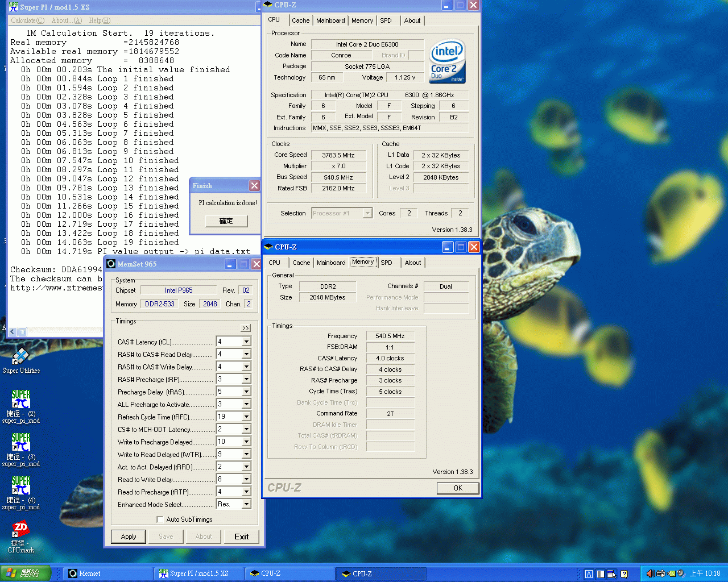Click Apply button in MemSet
Viewport: 728px width, 582px height.
point(129,537)
